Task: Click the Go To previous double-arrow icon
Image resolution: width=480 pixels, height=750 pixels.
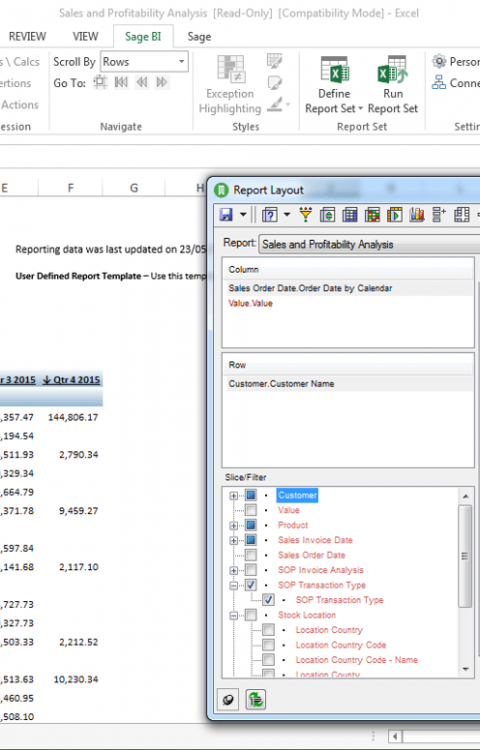Action: (x=142, y=83)
